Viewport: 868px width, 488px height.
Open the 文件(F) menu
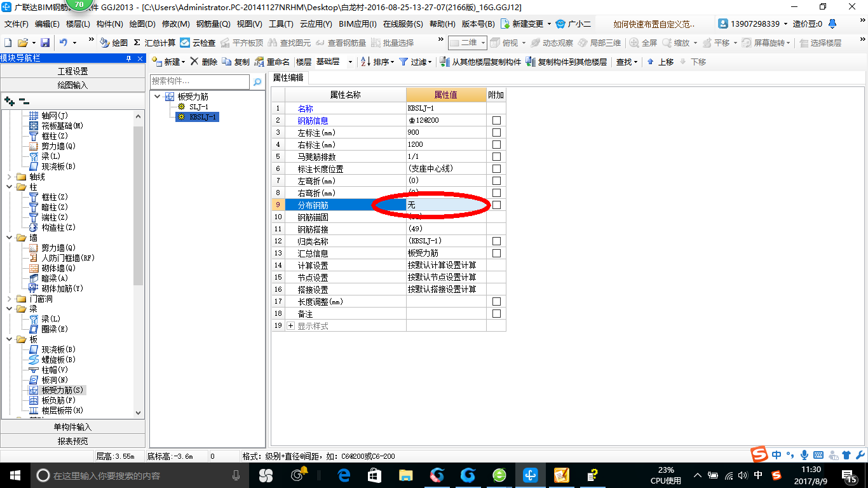coord(17,24)
